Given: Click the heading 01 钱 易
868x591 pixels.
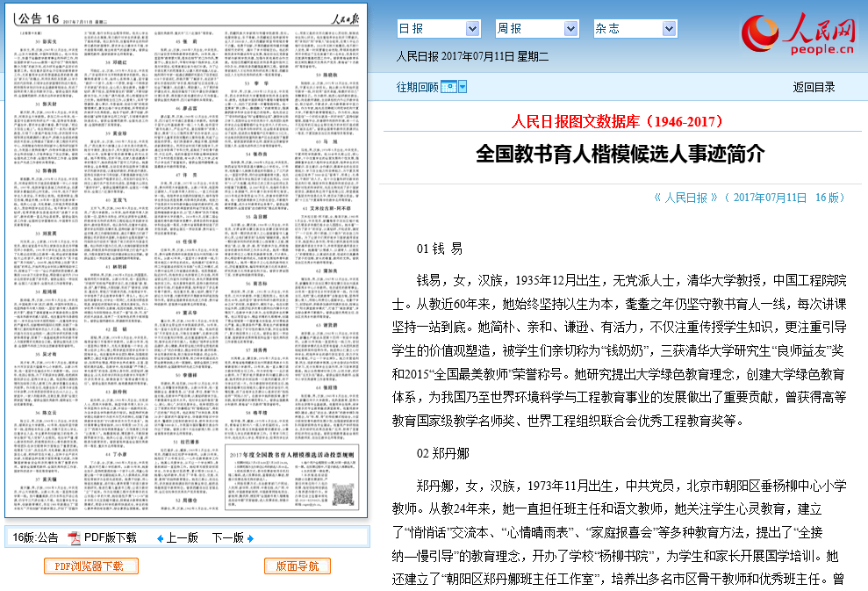Looking at the screenshot, I should [x=440, y=249].
